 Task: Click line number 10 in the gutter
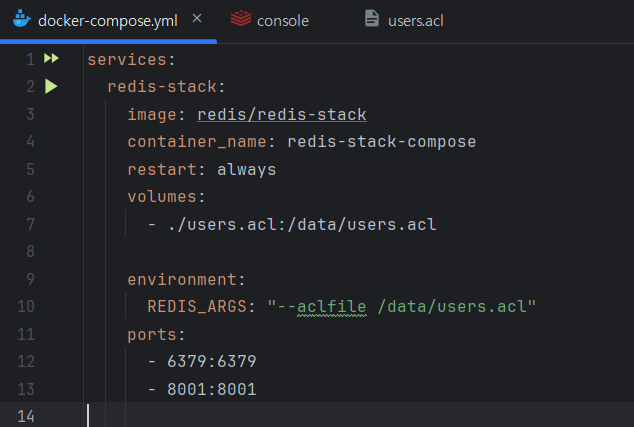[x=26, y=307]
